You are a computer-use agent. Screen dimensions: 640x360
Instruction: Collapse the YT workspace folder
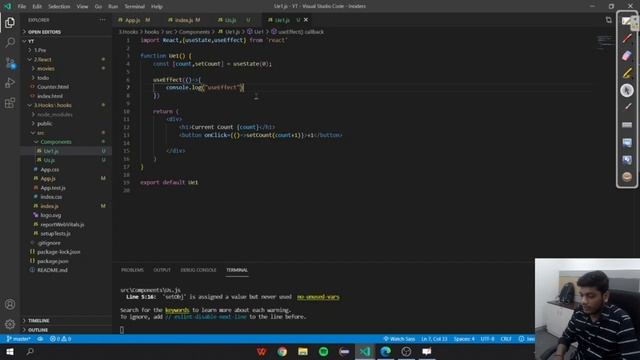(x=66, y=41)
